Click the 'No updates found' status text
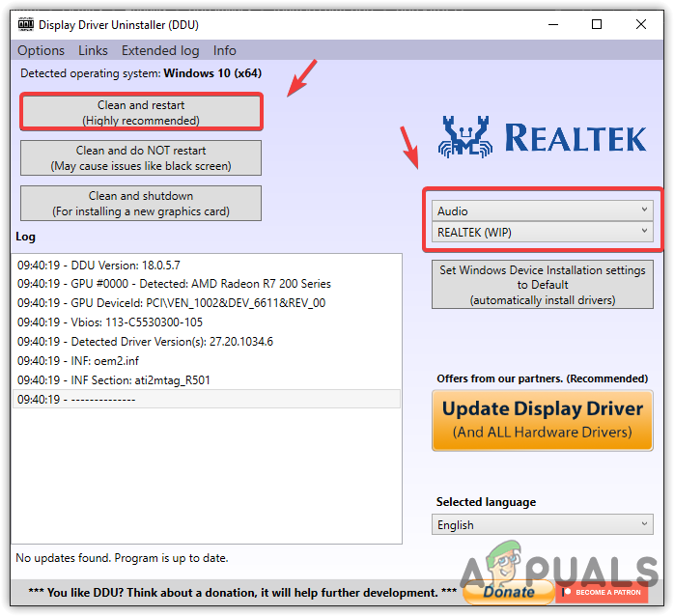This screenshot has width=674, height=616. click(122, 558)
